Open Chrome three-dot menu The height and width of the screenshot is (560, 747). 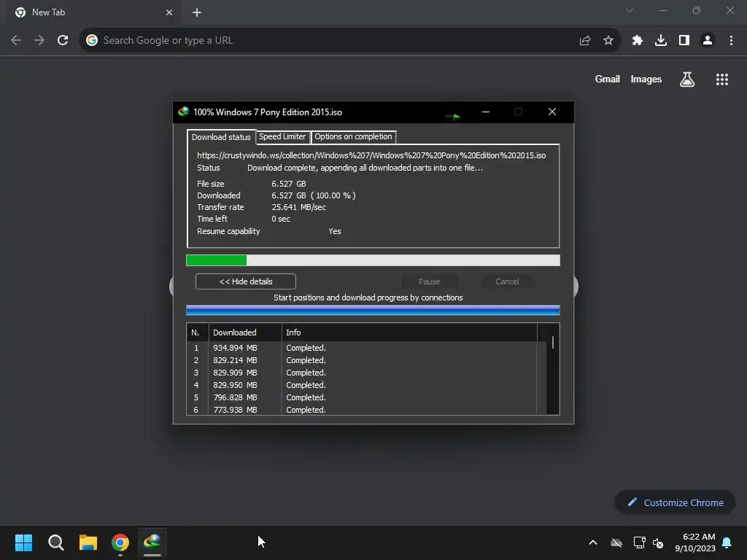click(731, 41)
